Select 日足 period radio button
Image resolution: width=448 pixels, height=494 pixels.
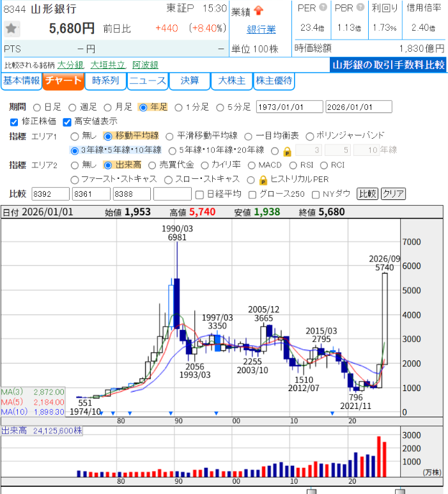(37, 108)
